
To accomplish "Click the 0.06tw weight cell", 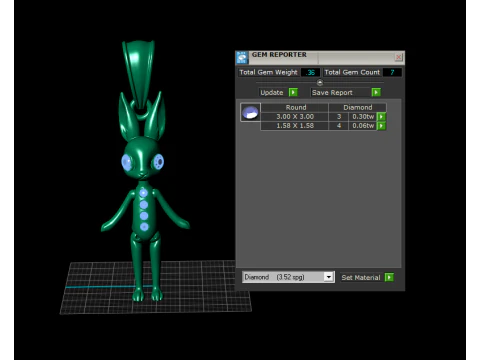I will (x=363, y=126).
